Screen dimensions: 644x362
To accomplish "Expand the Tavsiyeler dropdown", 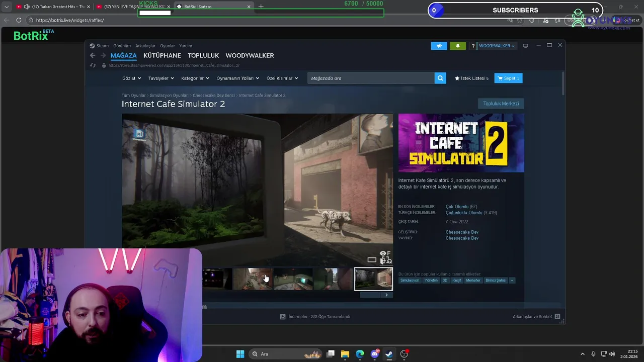I will (x=161, y=78).
